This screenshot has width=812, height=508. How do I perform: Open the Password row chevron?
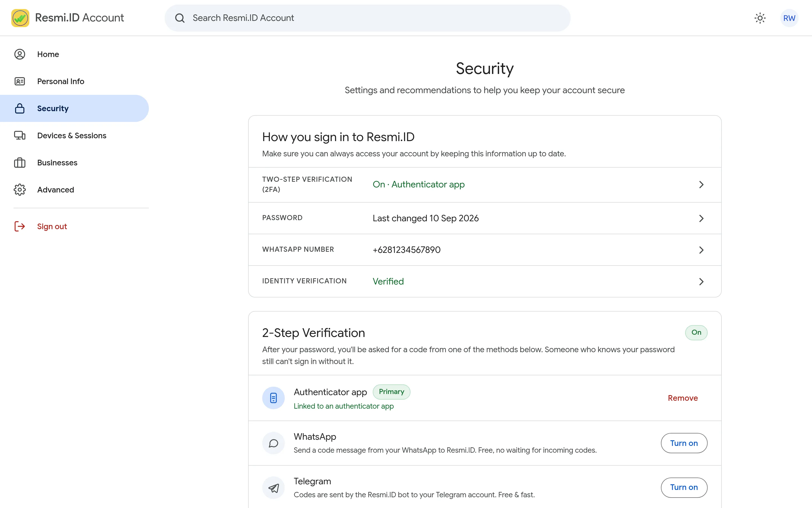click(701, 218)
